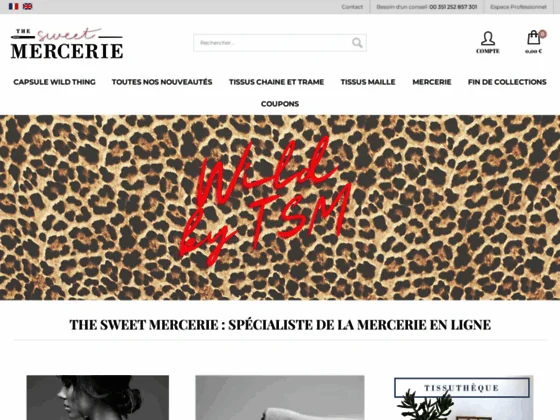Switch language with the French flag icon

pyautogui.click(x=14, y=6)
